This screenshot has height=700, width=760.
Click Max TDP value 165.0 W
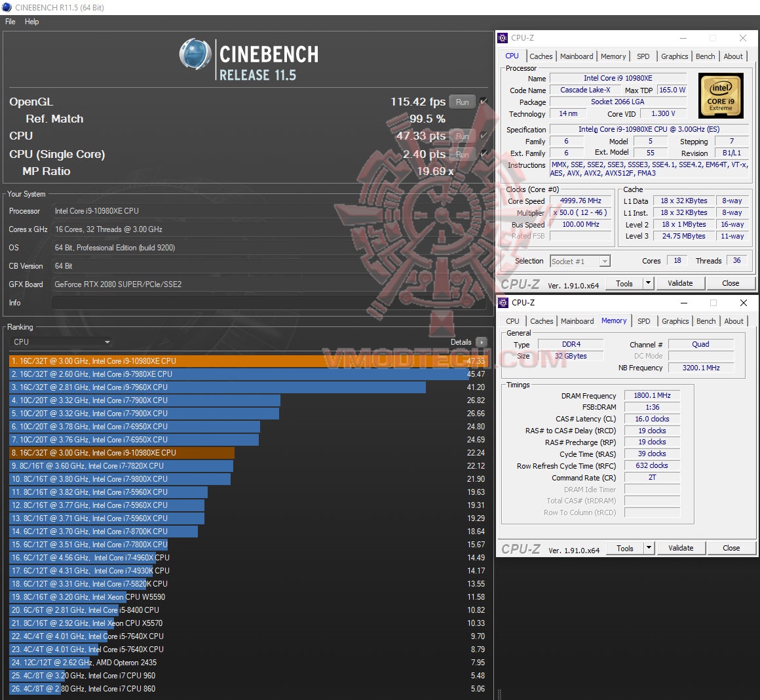pyautogui.click(x=672, y=90)
